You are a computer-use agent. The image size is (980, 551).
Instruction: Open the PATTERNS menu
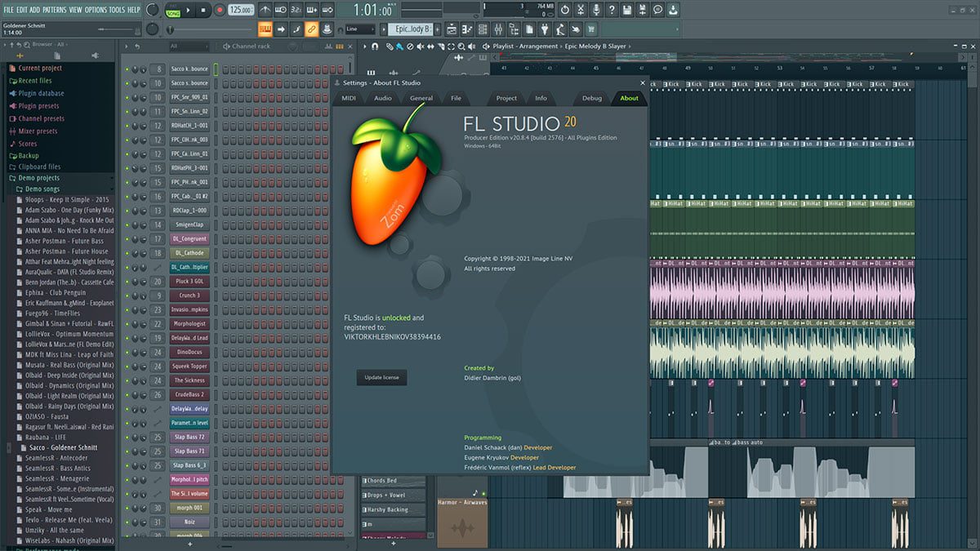pyautogui.click(x=55, y=9)
